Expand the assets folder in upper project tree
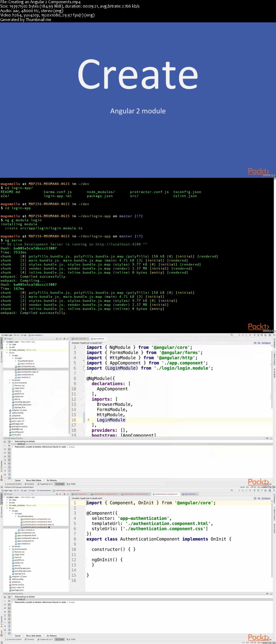 [x=10, y=380]
